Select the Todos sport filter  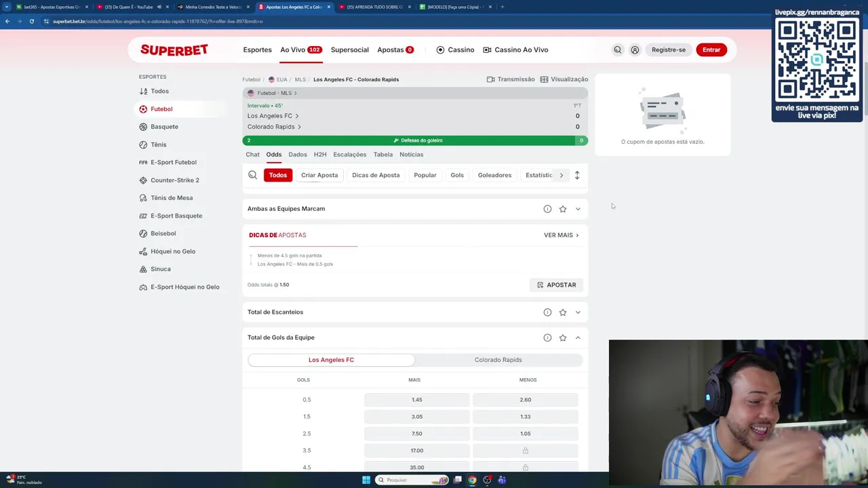click(x=154, y=91)
